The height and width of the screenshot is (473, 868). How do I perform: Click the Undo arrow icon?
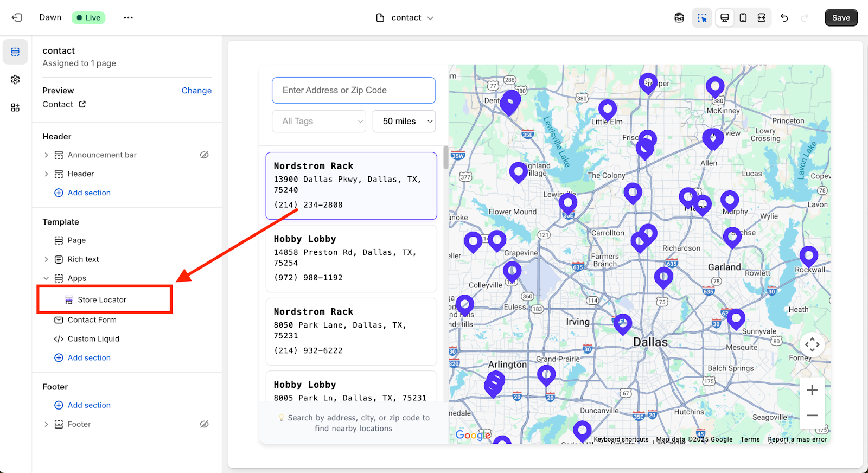click(784, 18)
